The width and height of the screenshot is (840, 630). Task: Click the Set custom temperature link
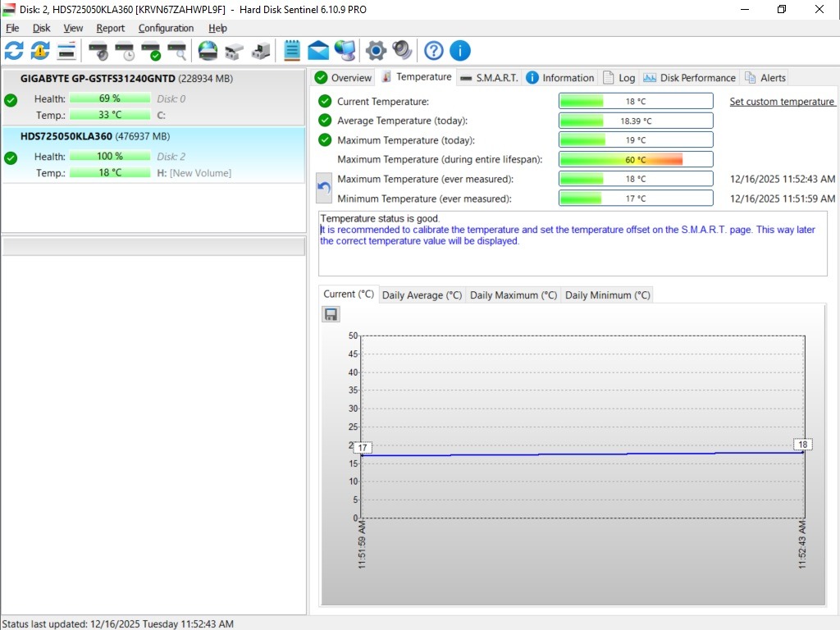pyautogui.click(x=782, y=102)
